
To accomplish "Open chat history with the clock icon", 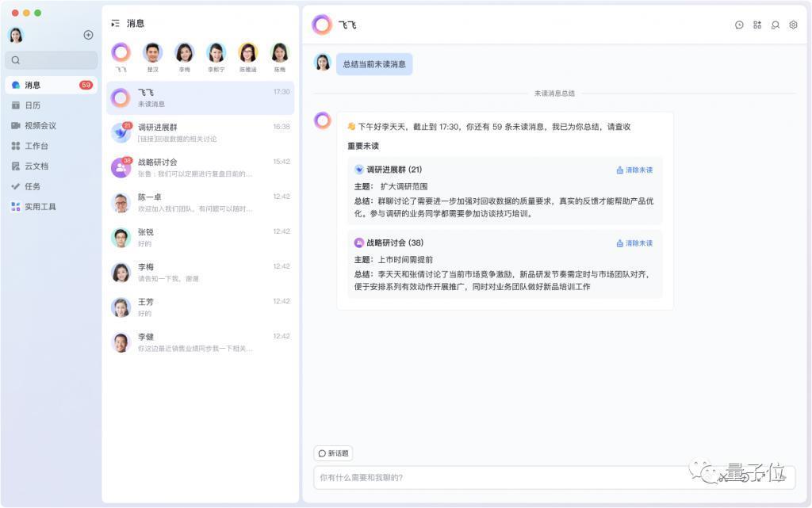I will [x=737, y=25].
